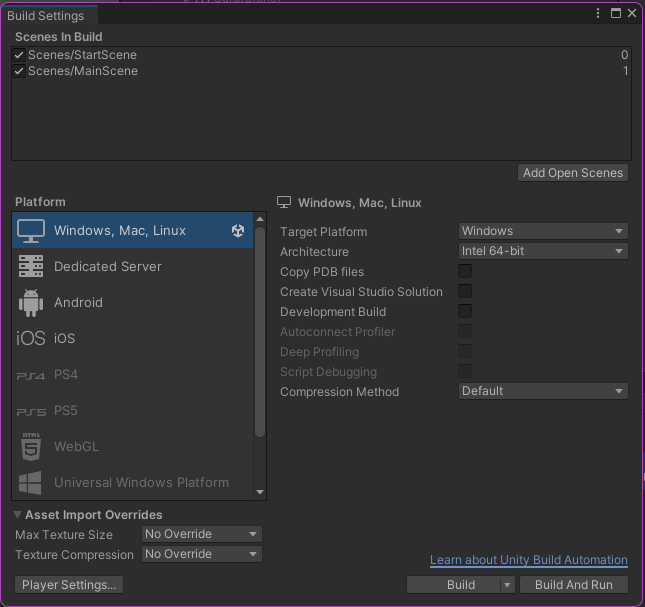Image resolution: width=645 pixels, height=607 pixels.
Task: Open the Max Texture Size dropdown
Action: pyautogui.click(x=202, y=534)
